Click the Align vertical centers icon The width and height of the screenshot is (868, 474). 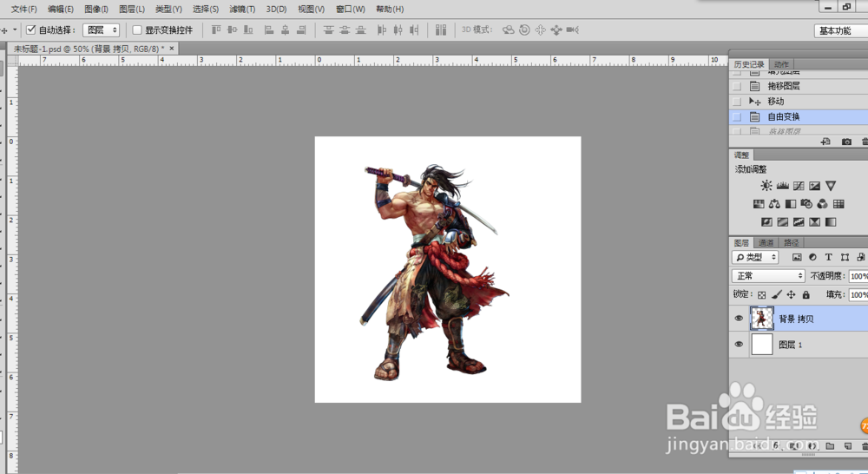pos(233,30)
